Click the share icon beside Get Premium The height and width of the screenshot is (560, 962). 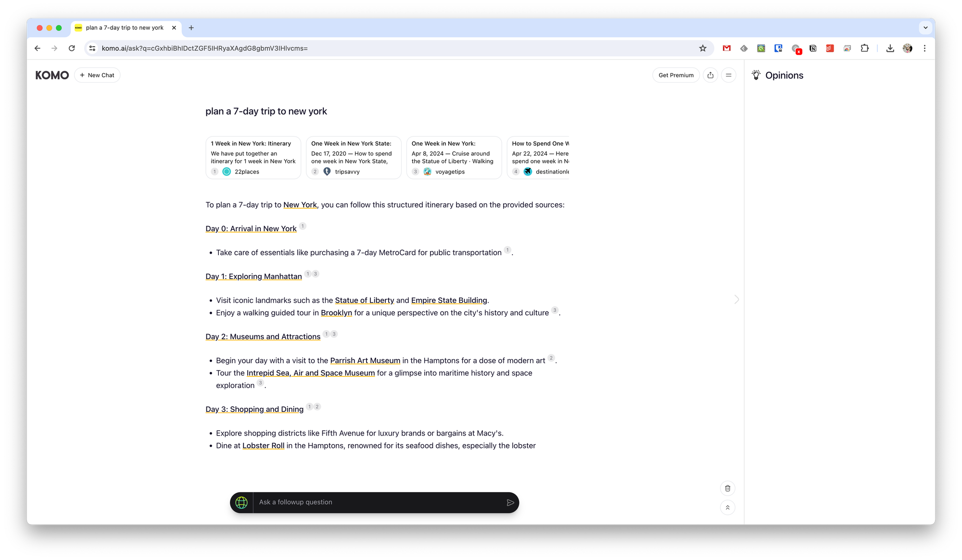pos(710,75)
